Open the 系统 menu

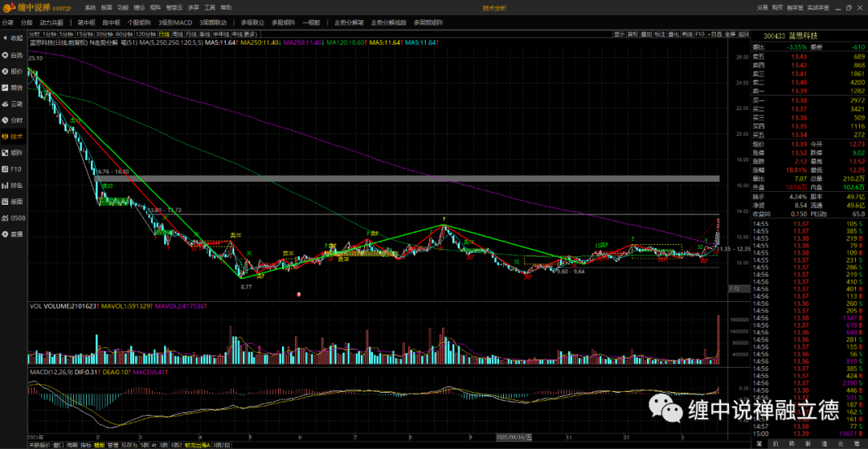click(90, 8)
